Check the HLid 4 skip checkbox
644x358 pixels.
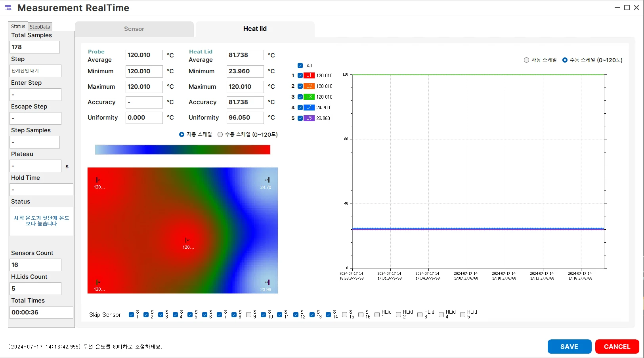[x=441, y=315]
